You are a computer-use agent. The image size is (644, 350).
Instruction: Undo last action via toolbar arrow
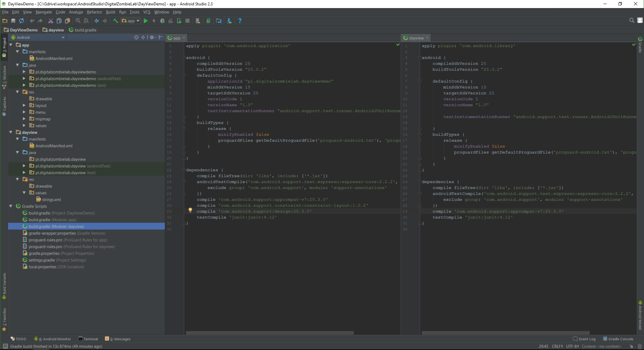pyautogui.click(x=32, y=21)
